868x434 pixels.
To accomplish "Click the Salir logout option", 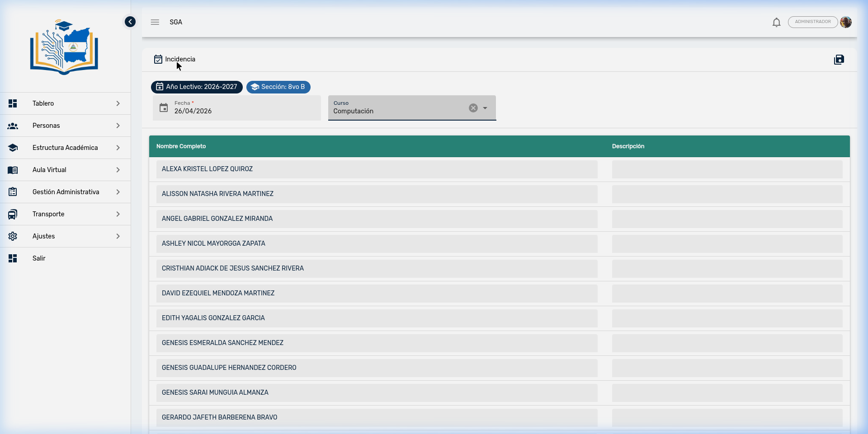I will coord(39,258).
